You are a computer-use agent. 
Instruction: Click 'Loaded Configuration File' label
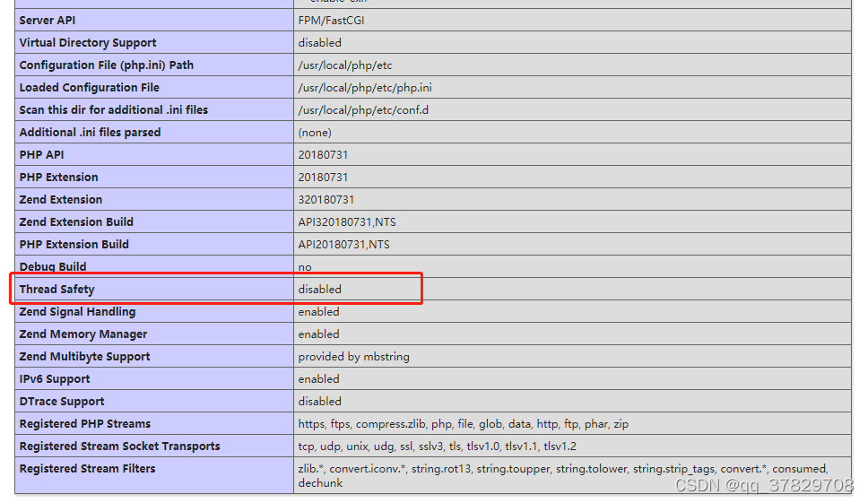[89, 88]
